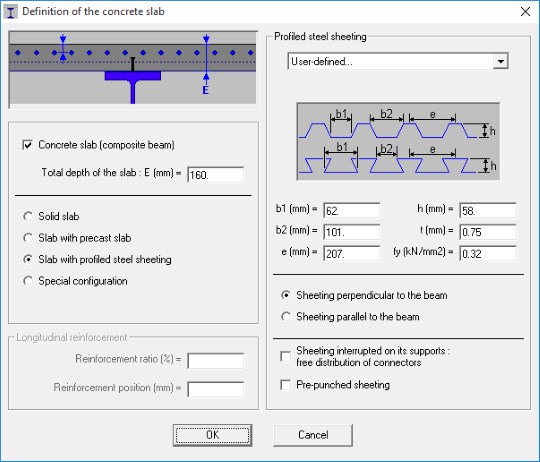Confirm with the OK button

212,435
